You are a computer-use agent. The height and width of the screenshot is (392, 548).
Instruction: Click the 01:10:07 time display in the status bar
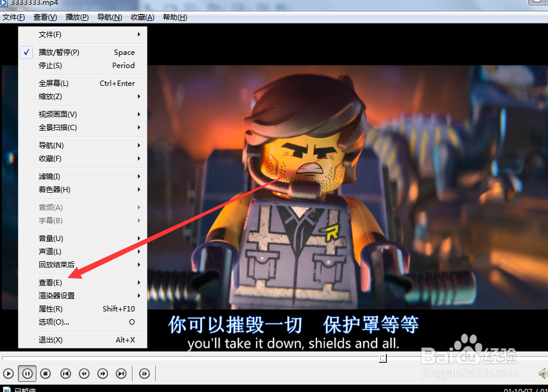pyautogui.click(x=518, y=390)
